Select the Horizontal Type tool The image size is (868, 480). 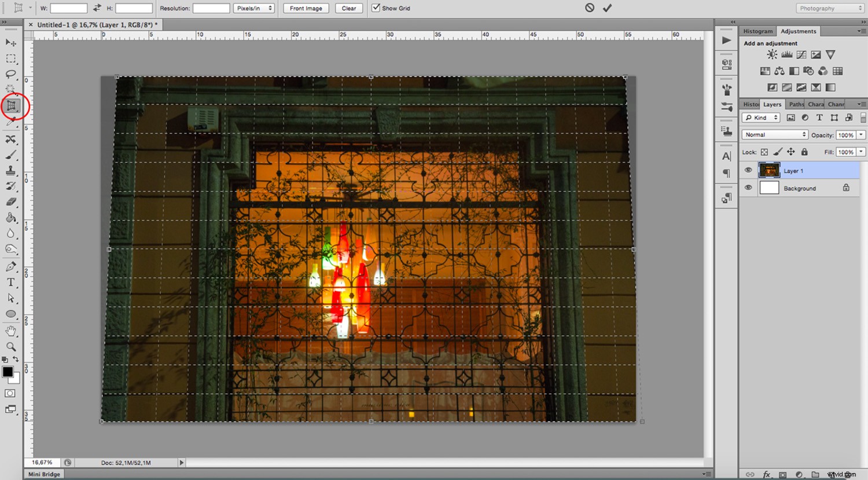[x=10, y=283]
